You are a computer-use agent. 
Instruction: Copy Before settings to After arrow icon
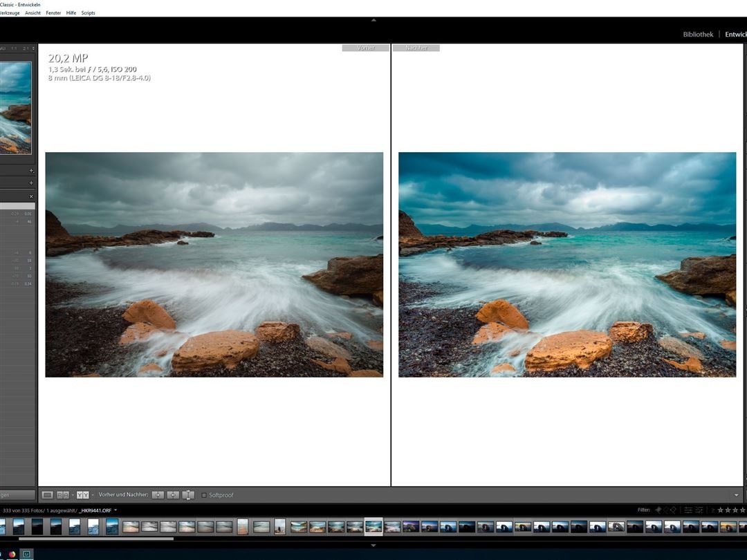click(158, 495)
